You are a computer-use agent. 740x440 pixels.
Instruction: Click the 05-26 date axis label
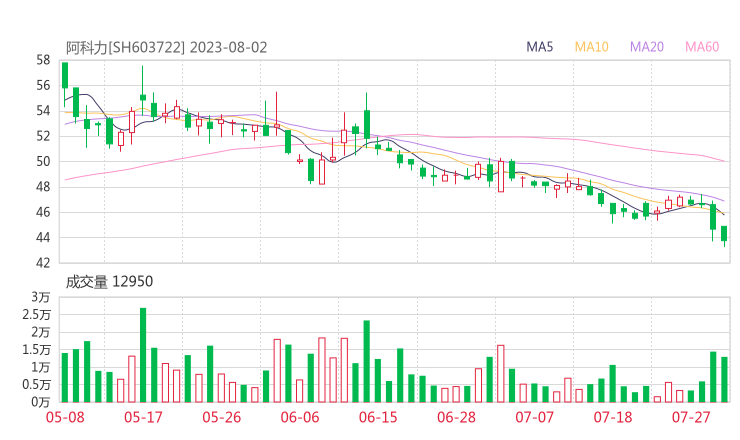pos(221,417)
